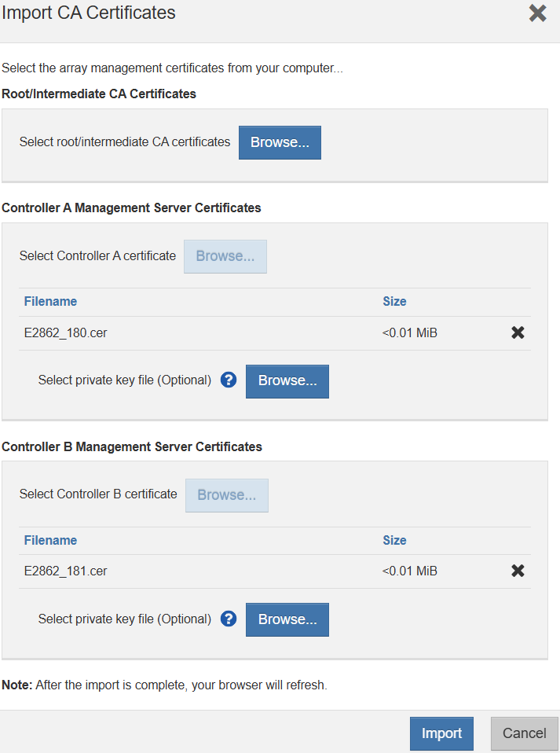Browse for Controller B private key file
The height and width of the screenshot is (753, 560).
click(x=287, y=619)
